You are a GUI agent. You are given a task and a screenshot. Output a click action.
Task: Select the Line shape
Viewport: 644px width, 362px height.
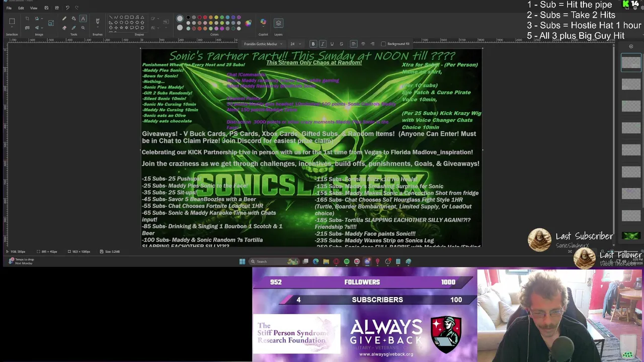[x=111, y=17]
